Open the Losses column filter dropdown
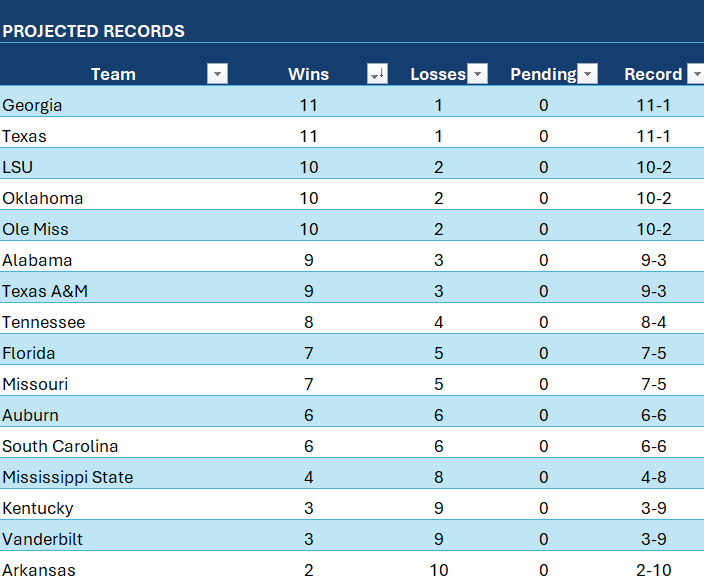Screen dimensions: 704x577 pyautogui.click(x=477, y=74)
